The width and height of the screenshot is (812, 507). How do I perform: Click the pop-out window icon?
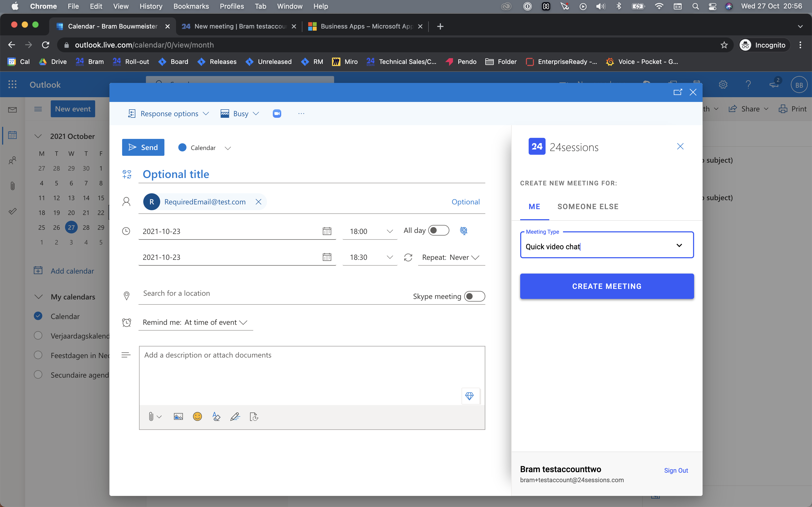coord(677,92)
